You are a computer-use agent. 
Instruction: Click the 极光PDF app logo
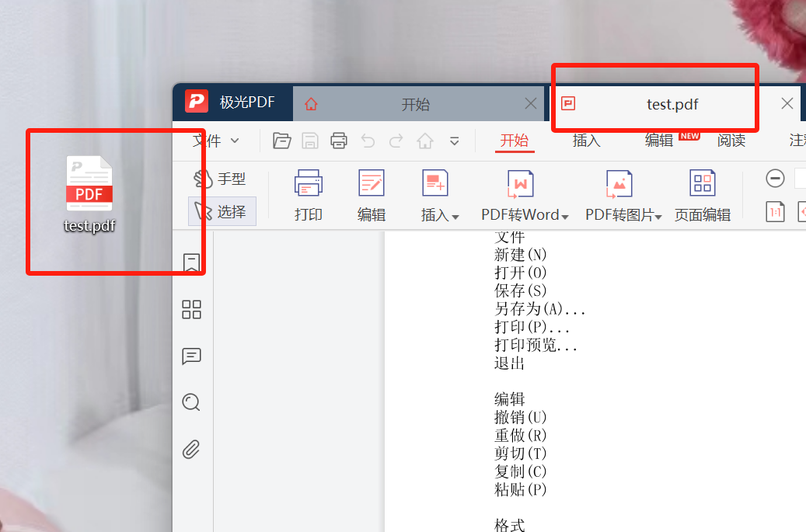[x=197, y=102]
